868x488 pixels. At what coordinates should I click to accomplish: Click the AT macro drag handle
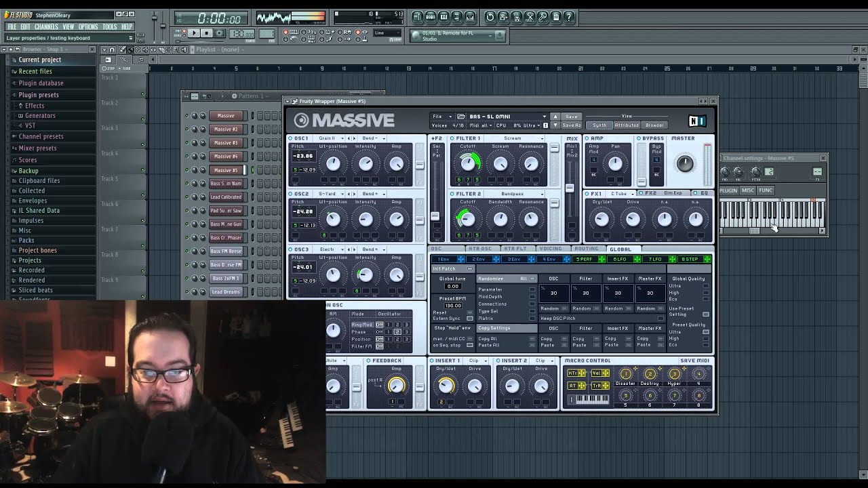(x=583, y=386)
